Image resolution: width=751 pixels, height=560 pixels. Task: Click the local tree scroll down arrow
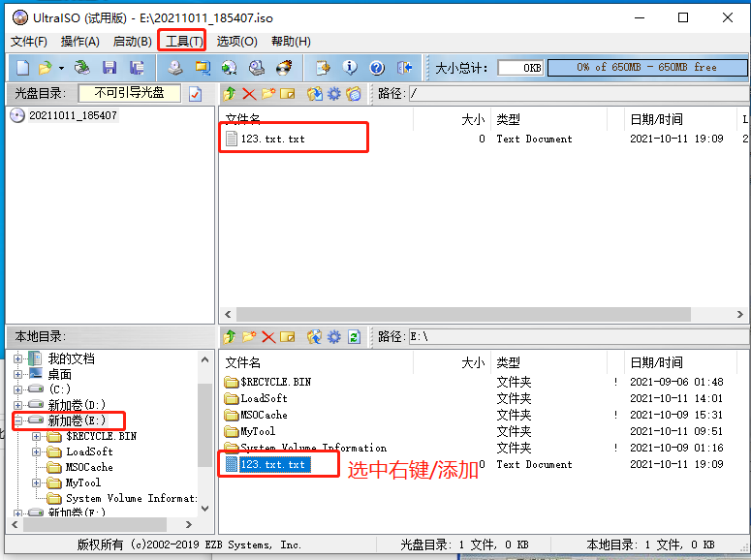point(205,509)
